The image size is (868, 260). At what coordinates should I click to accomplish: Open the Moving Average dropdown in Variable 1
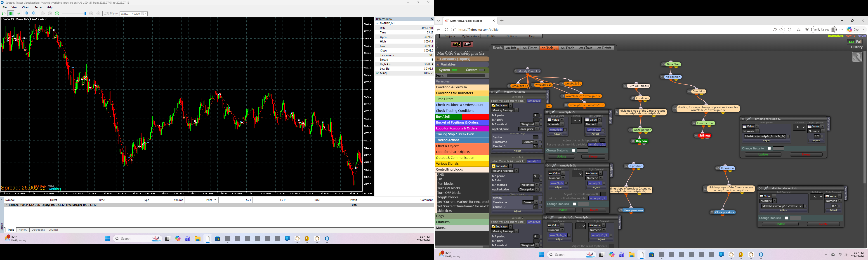point(505,110)
